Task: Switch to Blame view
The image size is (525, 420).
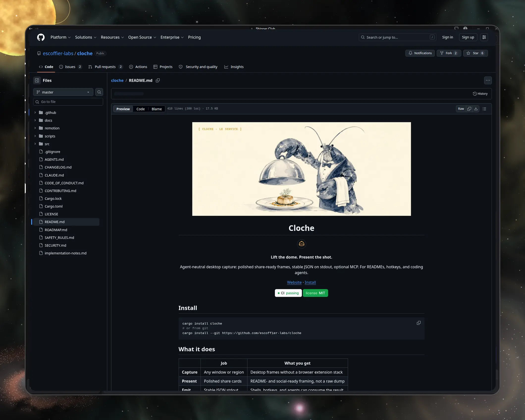Action: point(157,109)
